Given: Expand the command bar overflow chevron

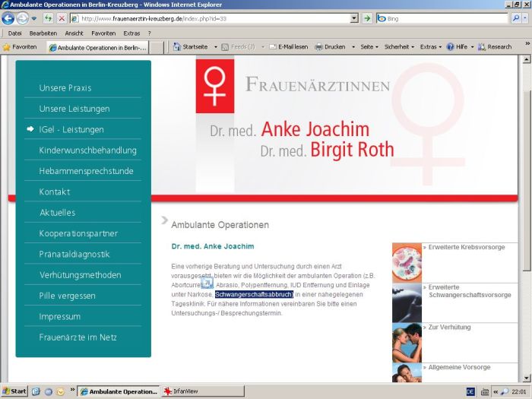Looking at the screenshot, I should [x=527, y=43].
